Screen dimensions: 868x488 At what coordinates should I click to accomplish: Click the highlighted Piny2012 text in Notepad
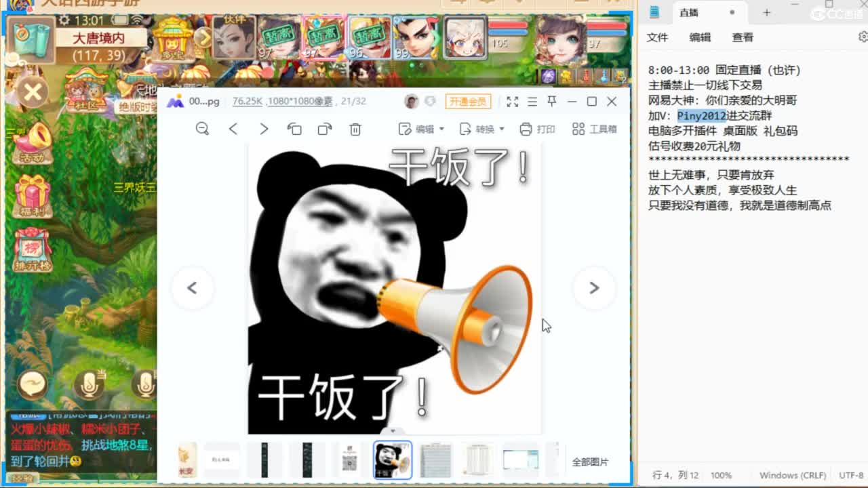[x=702, y=116]
